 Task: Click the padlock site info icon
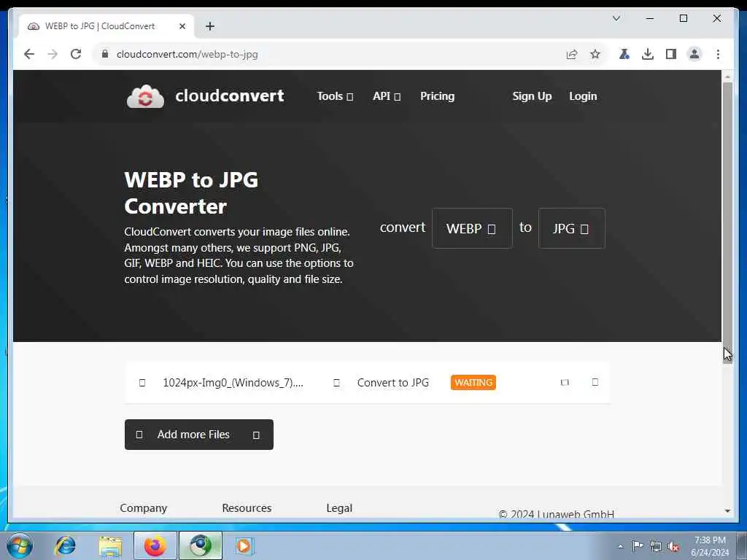[105, 54]
